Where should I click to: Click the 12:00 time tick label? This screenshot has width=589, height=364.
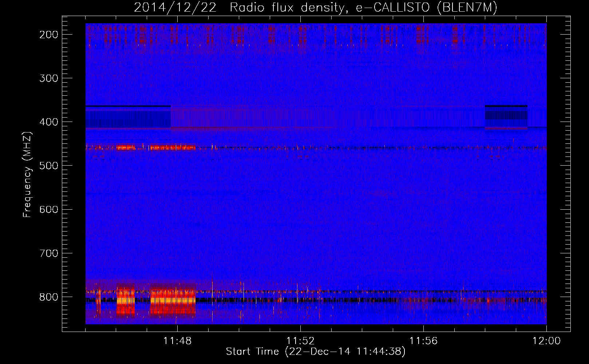(x=546, y=341)
